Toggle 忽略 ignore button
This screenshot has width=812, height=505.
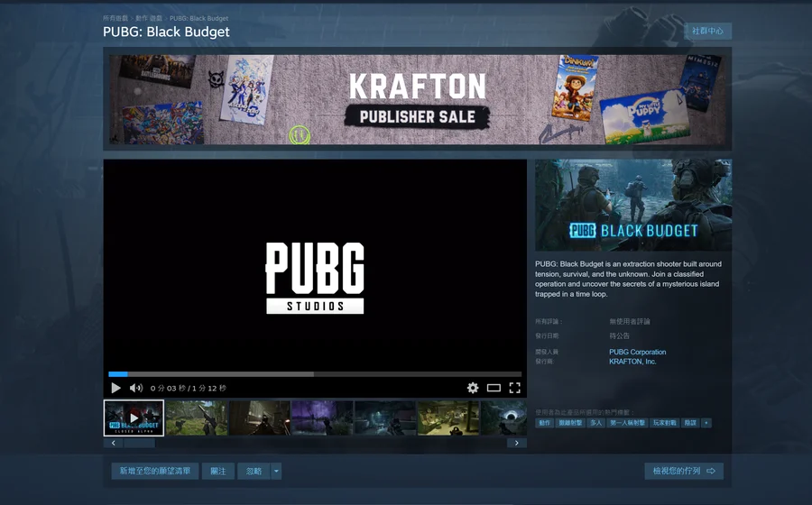tap(254, 471)
